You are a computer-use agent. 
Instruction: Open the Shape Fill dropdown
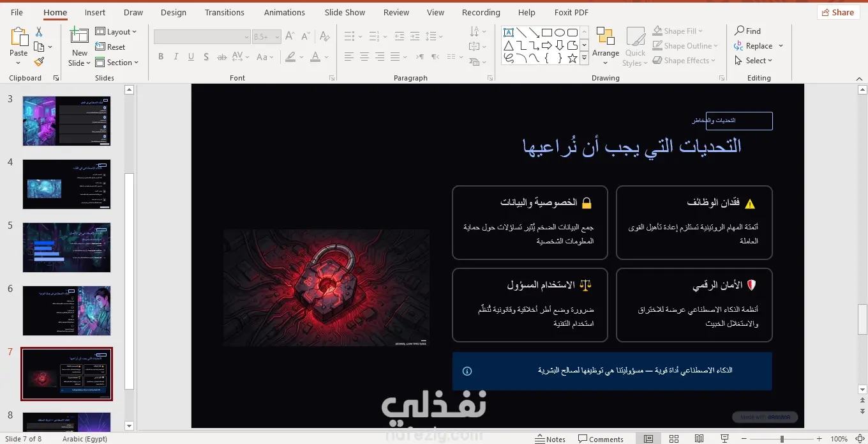pos(678,31)
